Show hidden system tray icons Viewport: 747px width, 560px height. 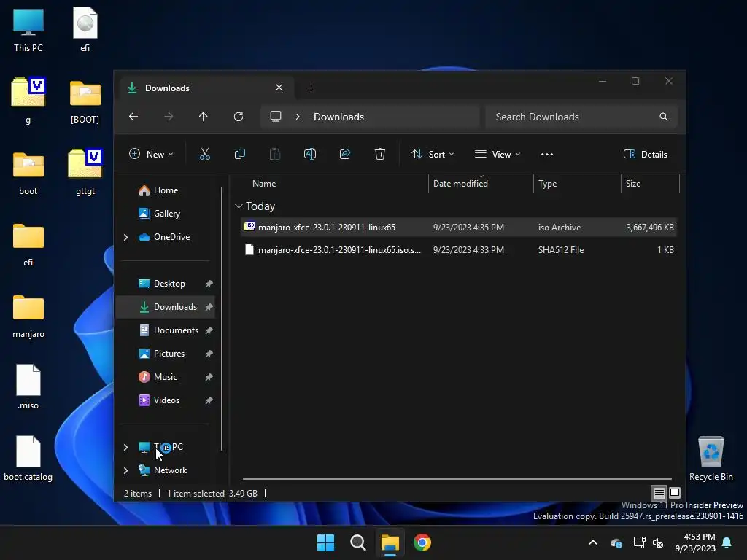click(x=593, y=542)
